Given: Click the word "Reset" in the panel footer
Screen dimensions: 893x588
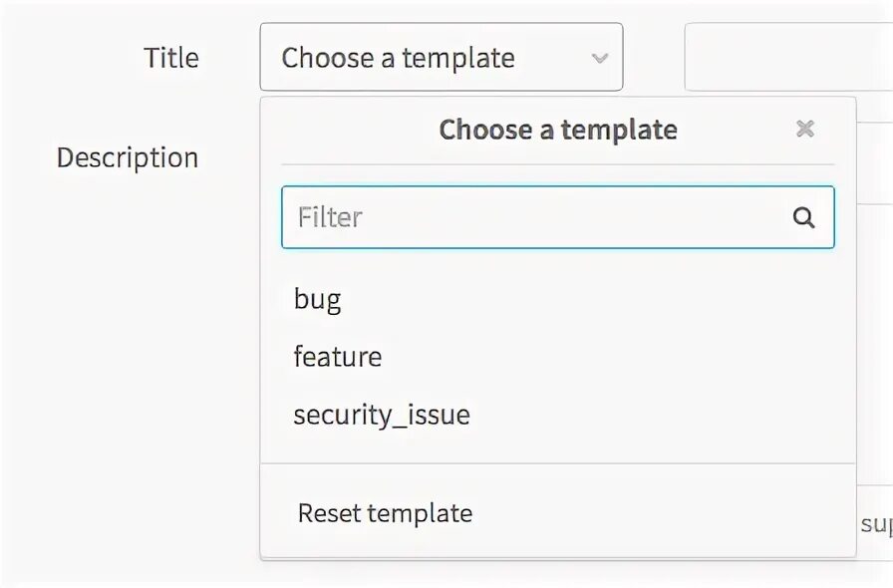Looking at the screenshot, I should click(x=329, y=513).
